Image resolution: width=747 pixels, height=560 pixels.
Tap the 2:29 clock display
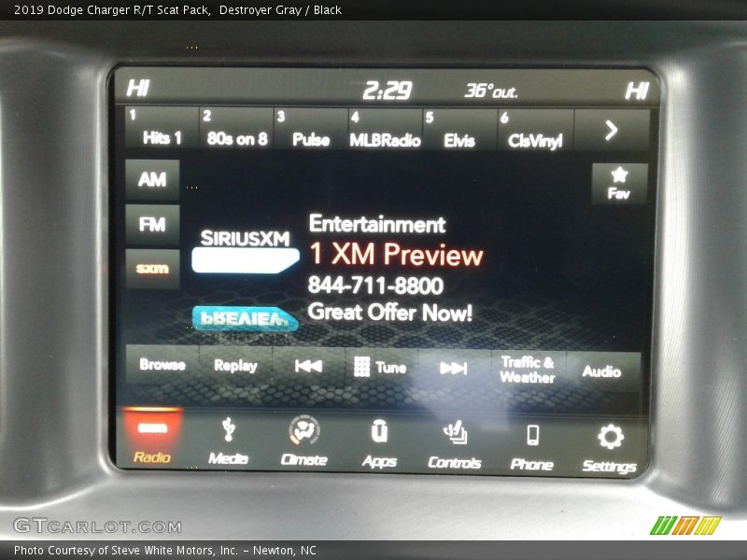click(x=388, y=90)
